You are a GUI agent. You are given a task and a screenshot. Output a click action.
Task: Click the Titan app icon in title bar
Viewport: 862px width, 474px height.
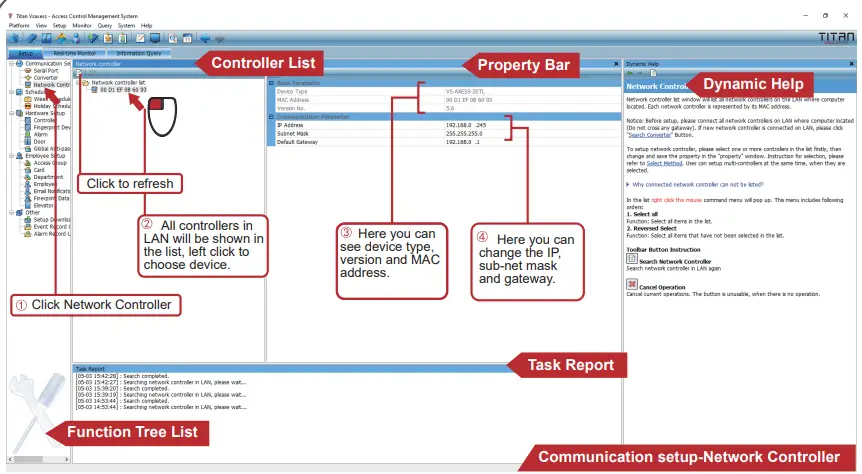pyautogui.click(x=10, y=16)
